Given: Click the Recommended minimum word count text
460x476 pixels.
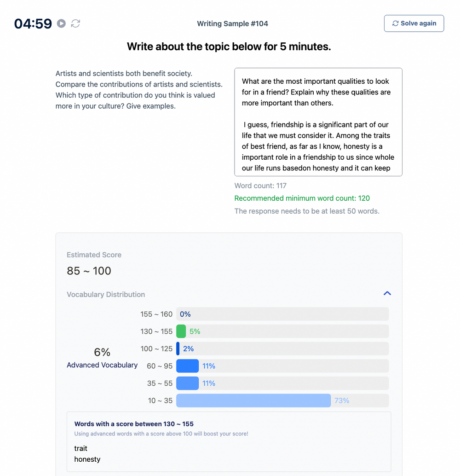Looking at the screenshot, I should coord(302,198).
